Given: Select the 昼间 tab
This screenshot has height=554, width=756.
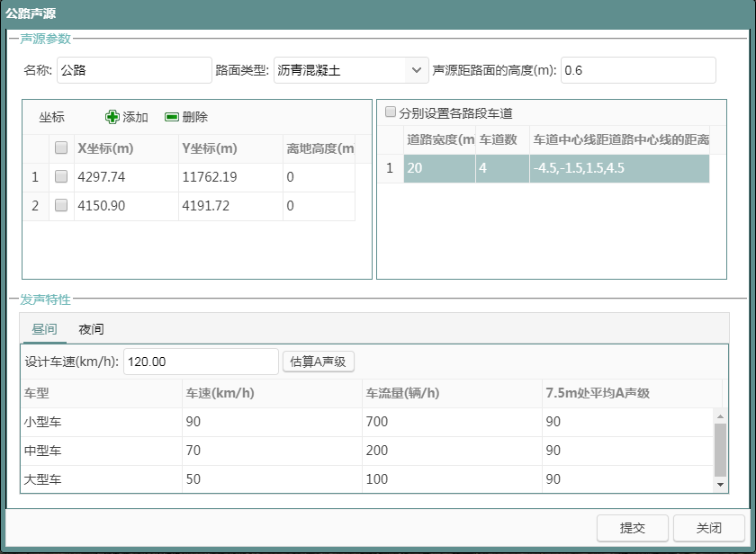Looking at the screenshot, I should pos(44,329).
